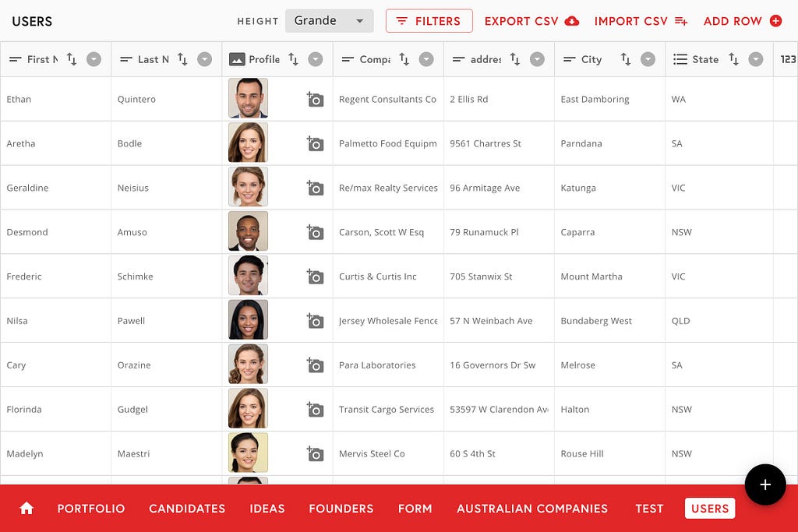Sort the First Name column
This screenshot has height=532, width=798.
pos(72,59)
